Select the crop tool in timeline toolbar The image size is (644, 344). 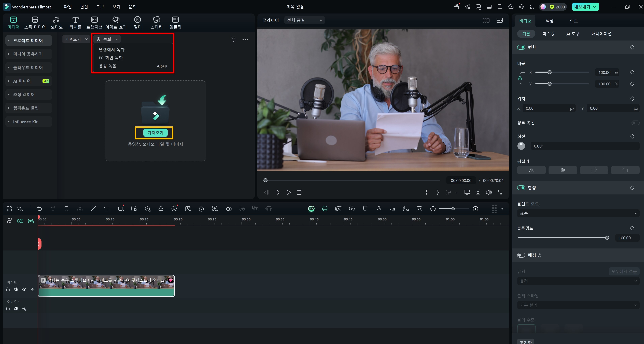coord(93,209)
